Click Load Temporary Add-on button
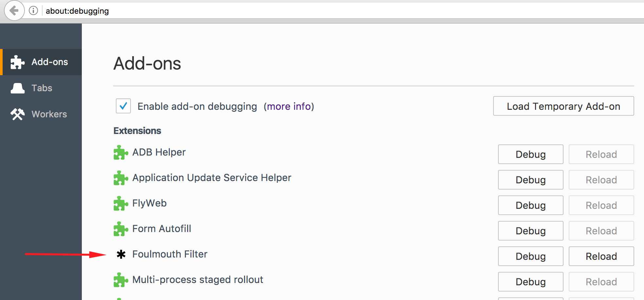 point(563,106)
